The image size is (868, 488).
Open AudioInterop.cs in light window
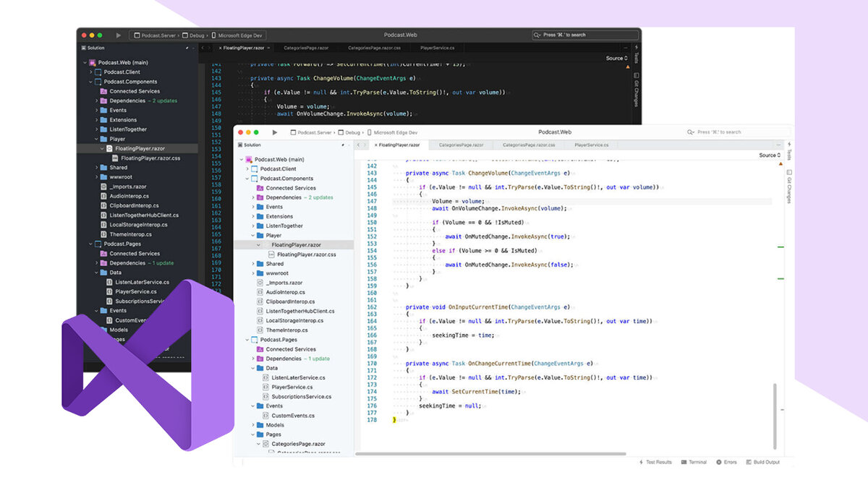[x=285, y=292]
